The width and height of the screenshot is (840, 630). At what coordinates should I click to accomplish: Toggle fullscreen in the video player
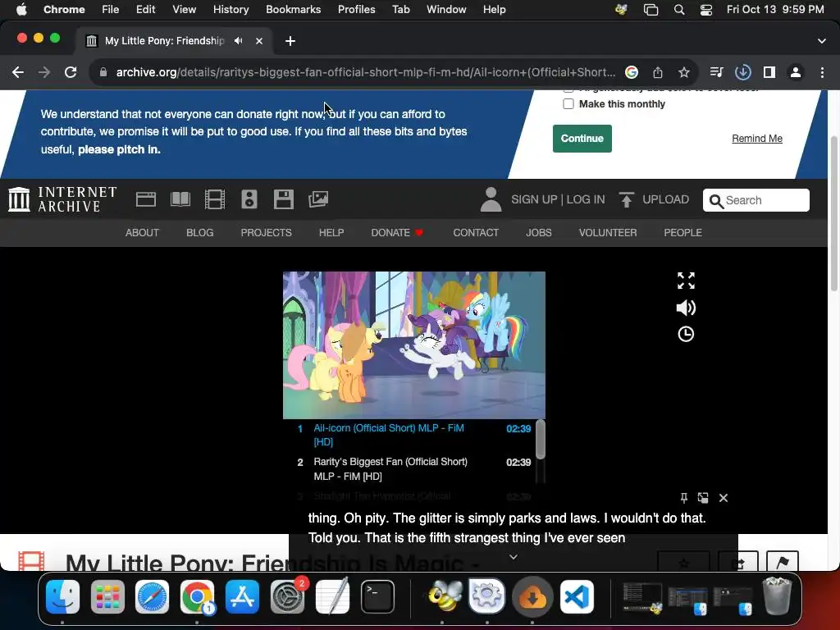(686, 281)
